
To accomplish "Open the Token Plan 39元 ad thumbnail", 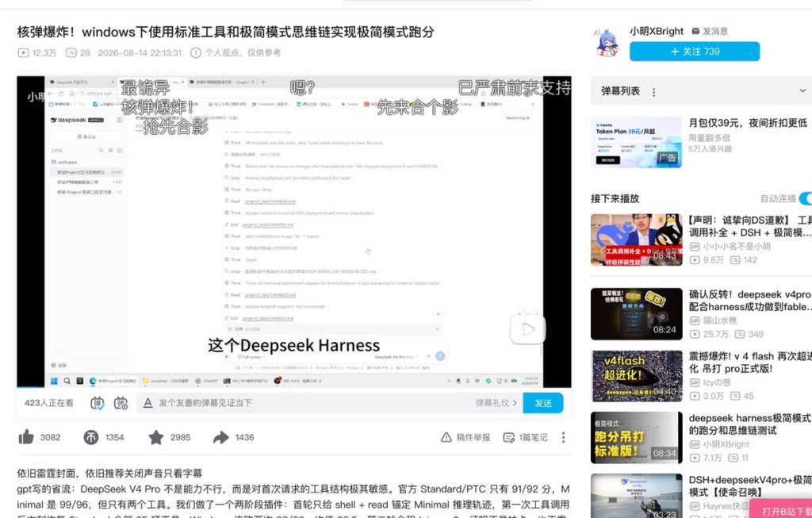I will 636,142.
